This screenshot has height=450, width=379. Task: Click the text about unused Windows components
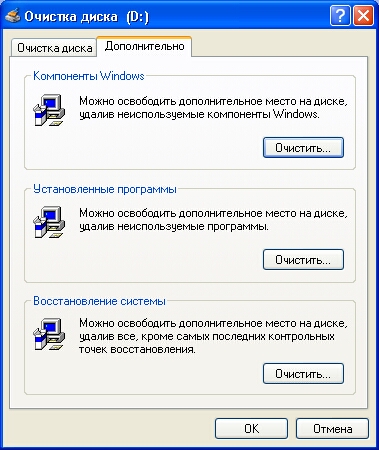[x=213, y=108]
